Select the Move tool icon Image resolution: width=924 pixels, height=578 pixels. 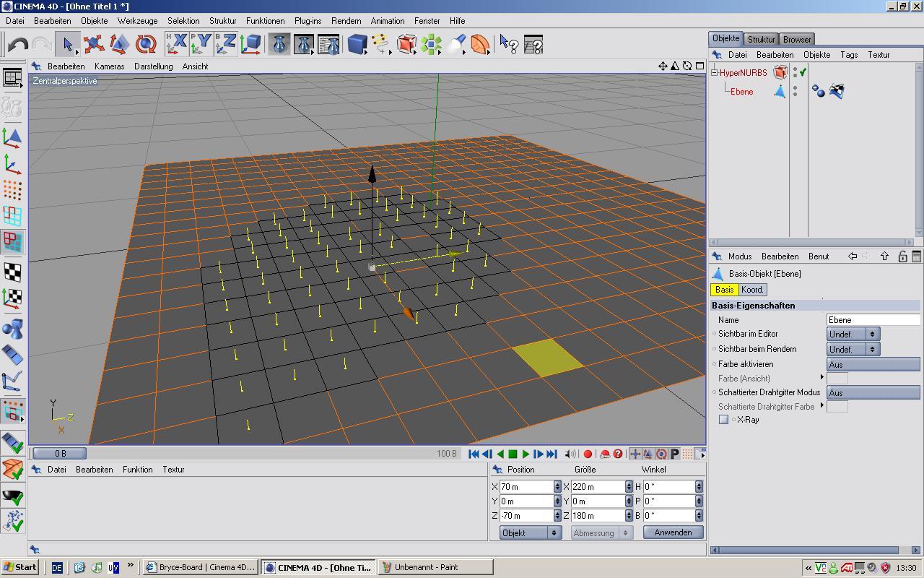[x=93, y=45]
